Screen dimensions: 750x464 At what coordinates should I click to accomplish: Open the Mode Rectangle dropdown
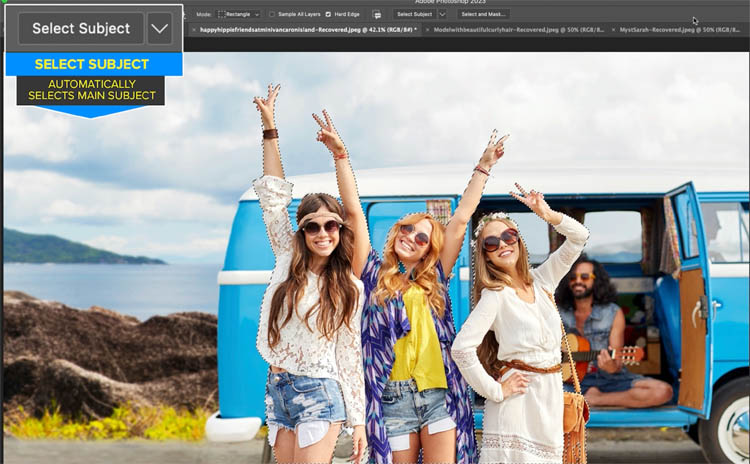pos(239,14)
